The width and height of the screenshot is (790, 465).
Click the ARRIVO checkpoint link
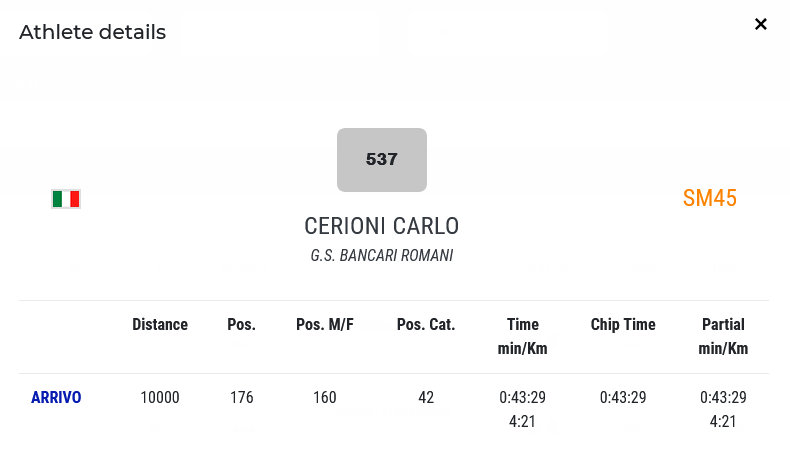click(56, 398)
